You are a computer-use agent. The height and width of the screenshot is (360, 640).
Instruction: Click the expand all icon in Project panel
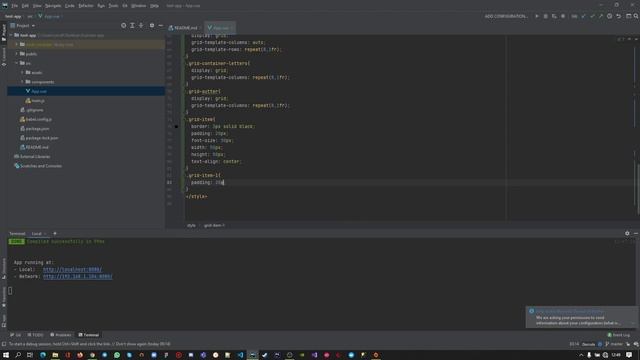pyautogui.click(x=132, y=26)
